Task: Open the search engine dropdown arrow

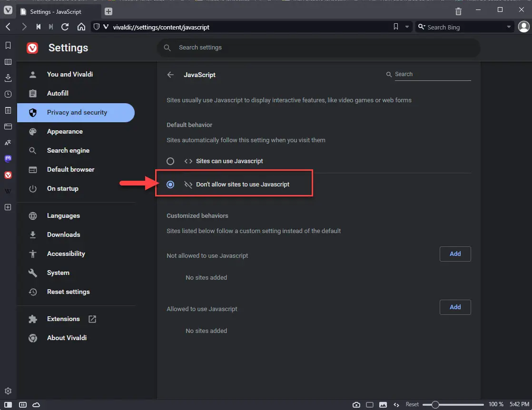Action: [x=509, y=27]
